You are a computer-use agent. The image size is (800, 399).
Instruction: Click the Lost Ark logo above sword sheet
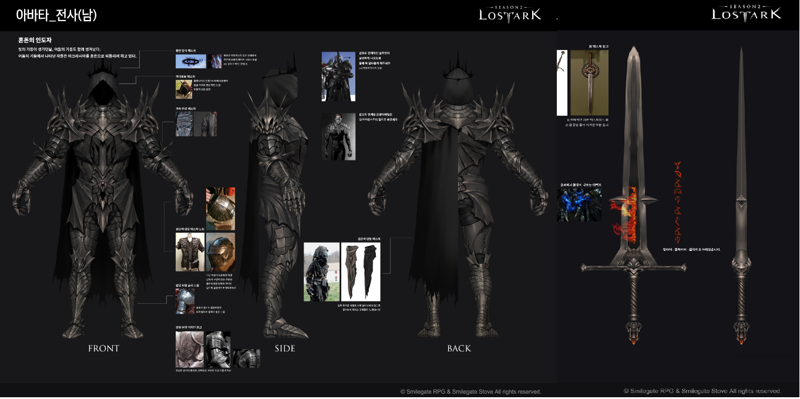click(746, 13)
